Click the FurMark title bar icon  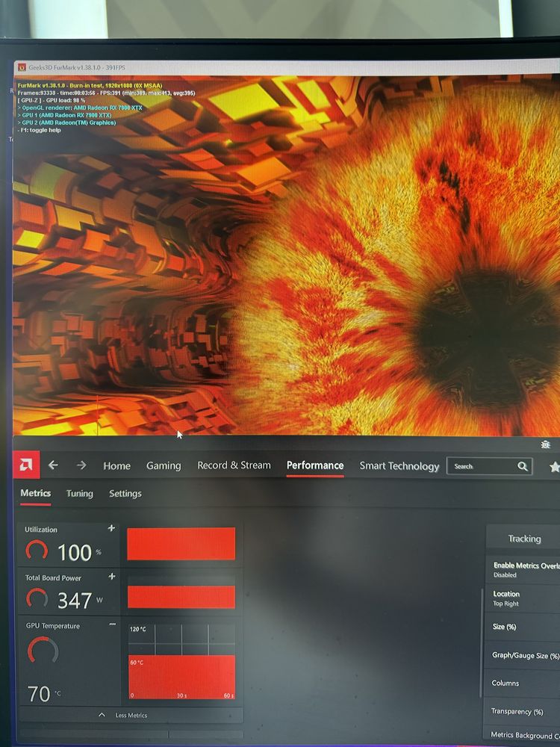[x=22, y=68]
